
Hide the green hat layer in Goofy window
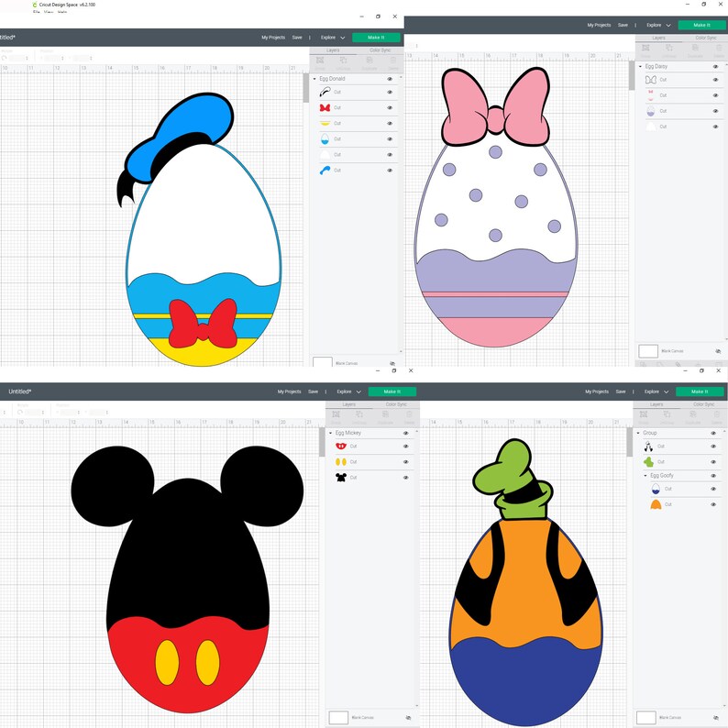point(713,462)
